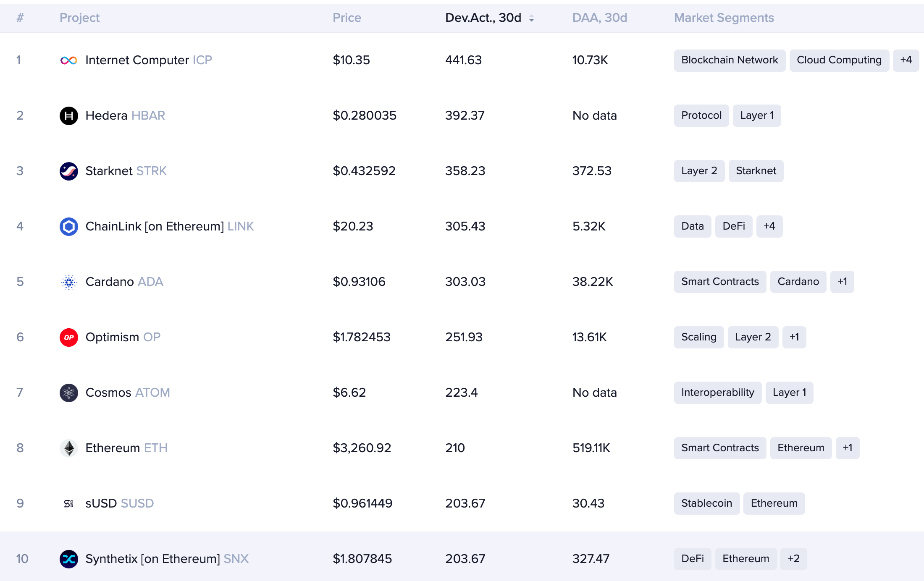Viewport: 924px width, 581px height.
Task: Click the ChainLink hexagon logo icon
Action: click(x=69, y=227)
